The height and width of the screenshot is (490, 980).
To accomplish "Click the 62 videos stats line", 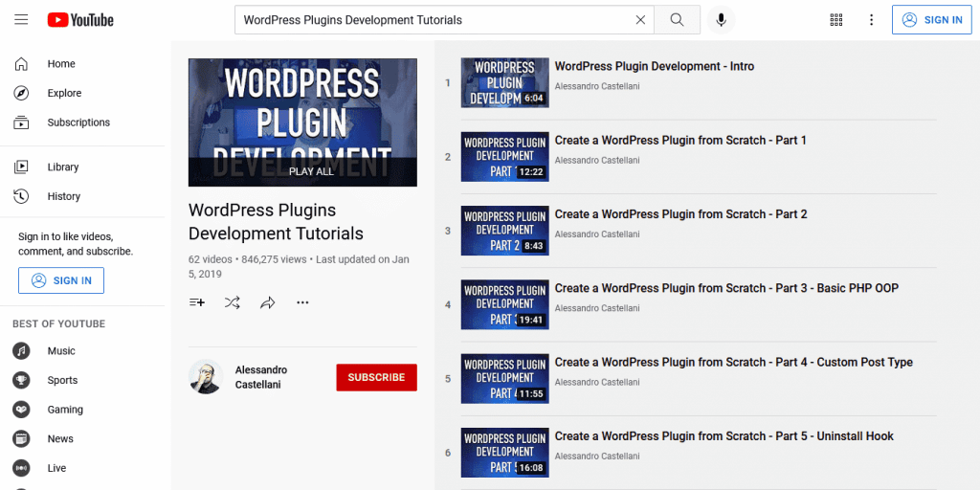I will coord(300,266).
